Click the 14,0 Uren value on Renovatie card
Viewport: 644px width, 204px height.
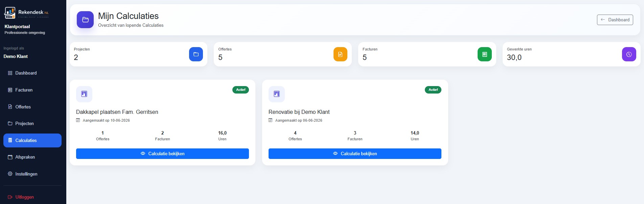[x=415, y=133]
